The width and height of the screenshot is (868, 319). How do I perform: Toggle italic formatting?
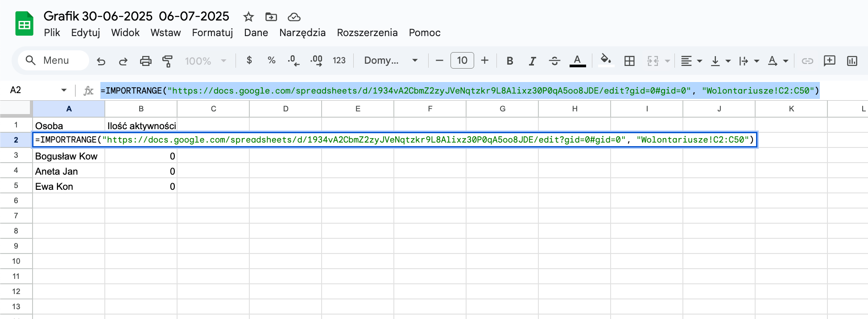coord(532,61)
